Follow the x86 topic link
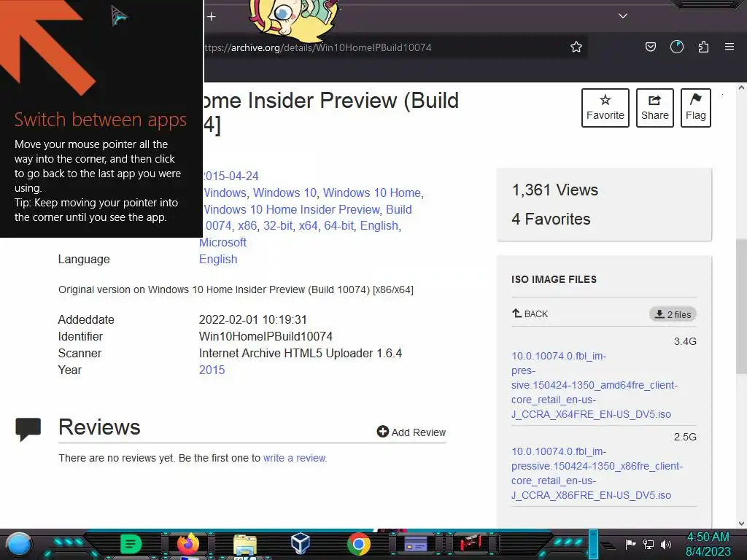747x560 pixels. click(x=247, y=226)
